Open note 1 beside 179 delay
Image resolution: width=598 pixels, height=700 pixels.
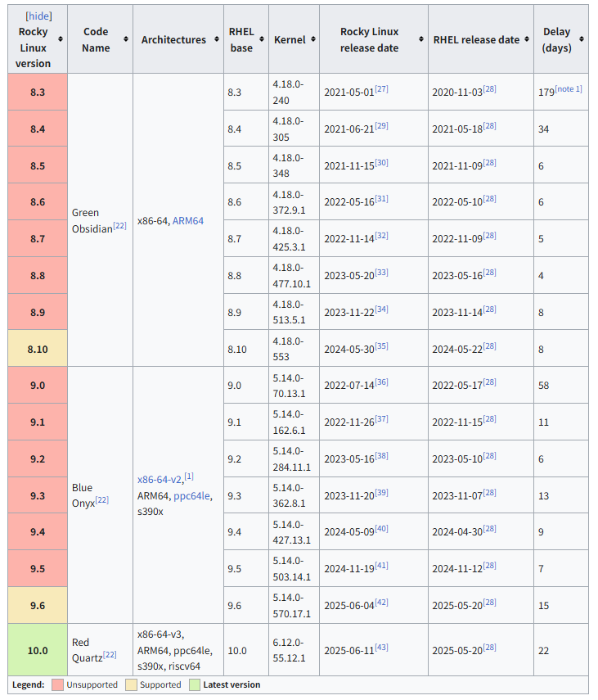coord(568,89)
